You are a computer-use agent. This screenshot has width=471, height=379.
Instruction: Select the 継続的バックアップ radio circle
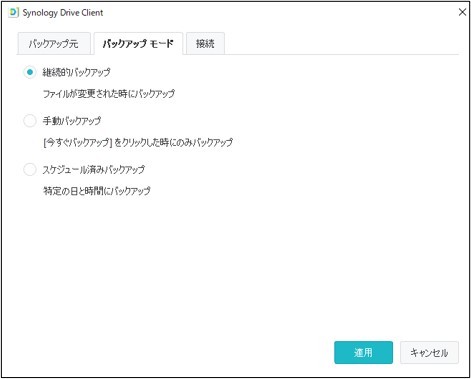point(30,72)
